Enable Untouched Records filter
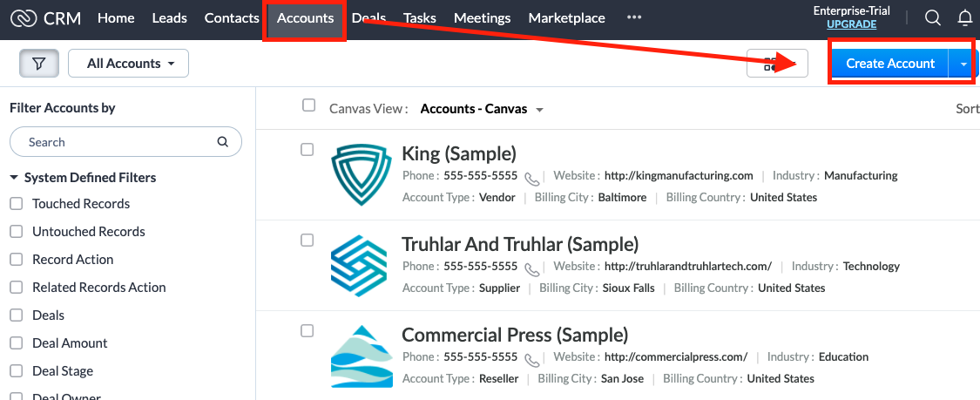Viewport: 980px width, 400px height. 17,232
